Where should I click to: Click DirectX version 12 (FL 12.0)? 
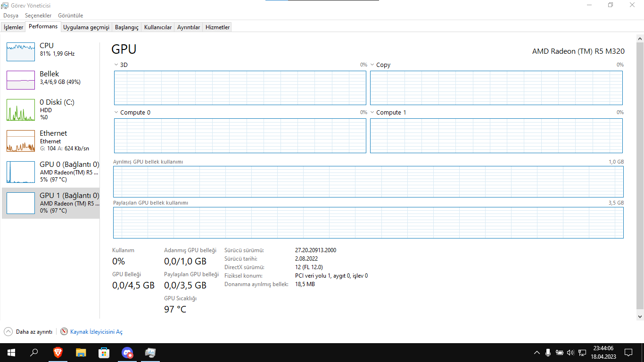coord(309,267)
